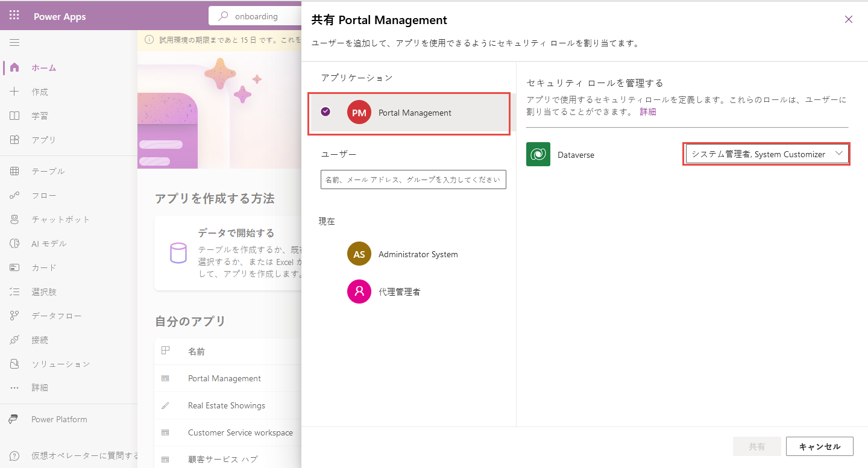
Task: Open Customer Service workspace in app list
Action: 241,432
